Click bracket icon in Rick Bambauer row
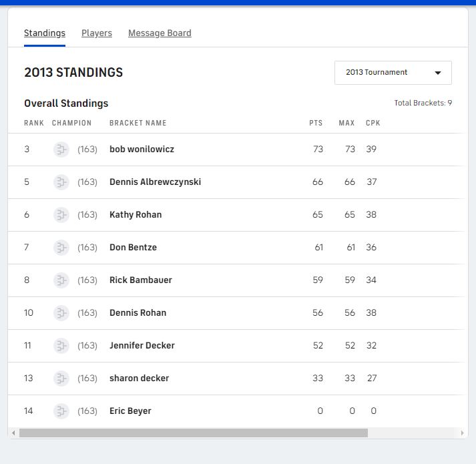The image size is (476, 464). (61, 280)
